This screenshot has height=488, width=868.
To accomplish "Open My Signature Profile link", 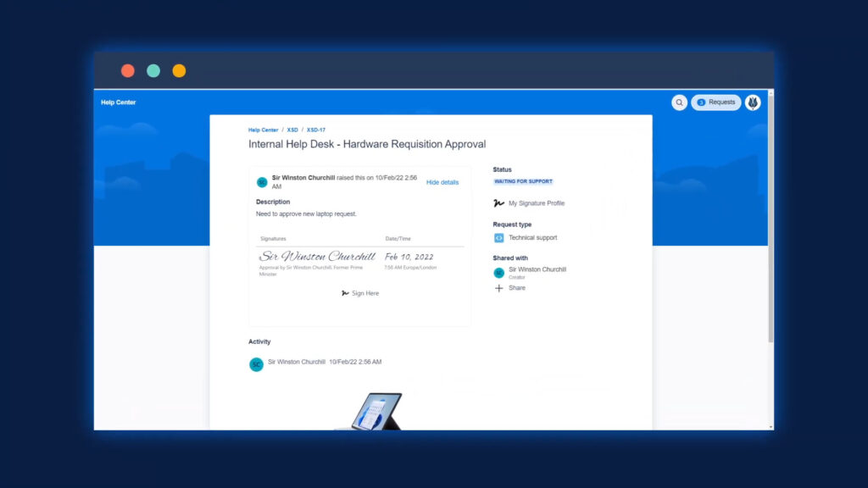I will point(536,203).
